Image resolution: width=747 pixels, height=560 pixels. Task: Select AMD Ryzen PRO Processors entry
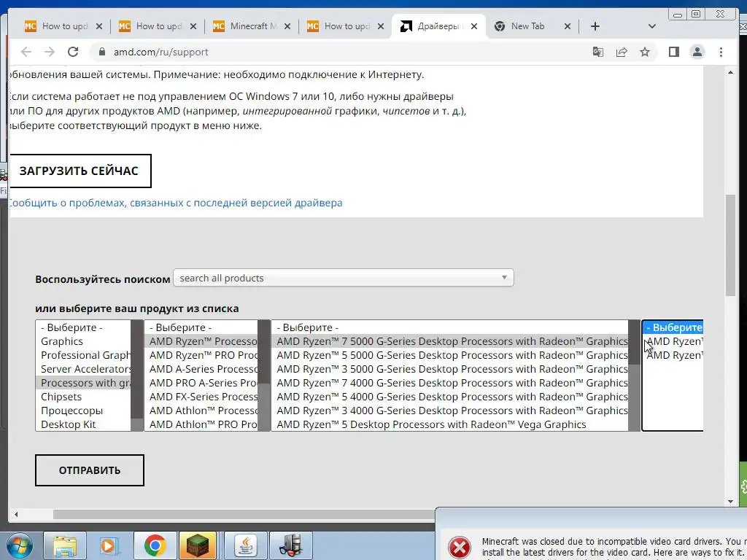click(201, 355)
